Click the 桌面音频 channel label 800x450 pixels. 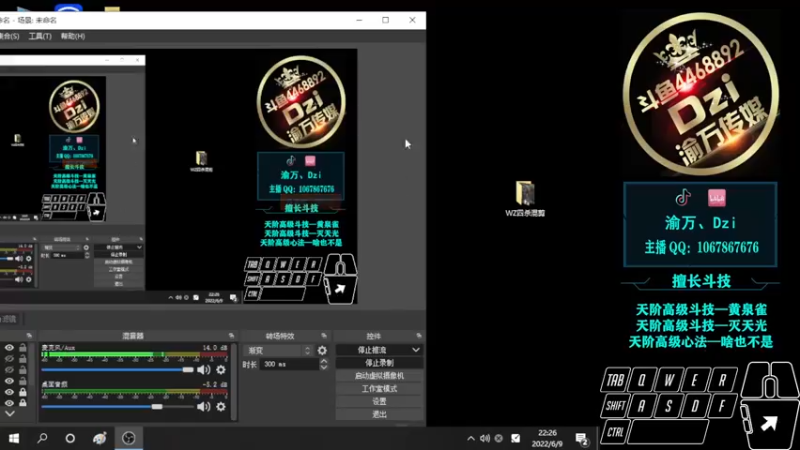point(55,384)
